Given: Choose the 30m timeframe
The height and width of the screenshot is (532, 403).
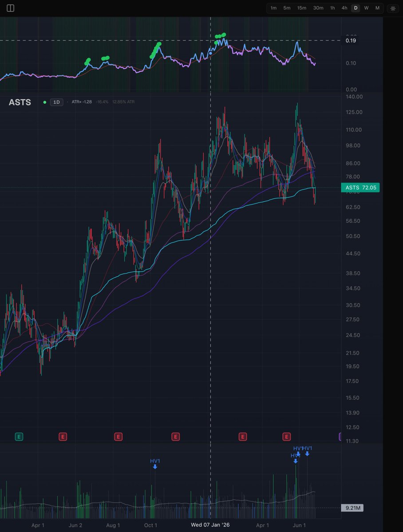Looking at the screenshot, I should coord(318,8).
